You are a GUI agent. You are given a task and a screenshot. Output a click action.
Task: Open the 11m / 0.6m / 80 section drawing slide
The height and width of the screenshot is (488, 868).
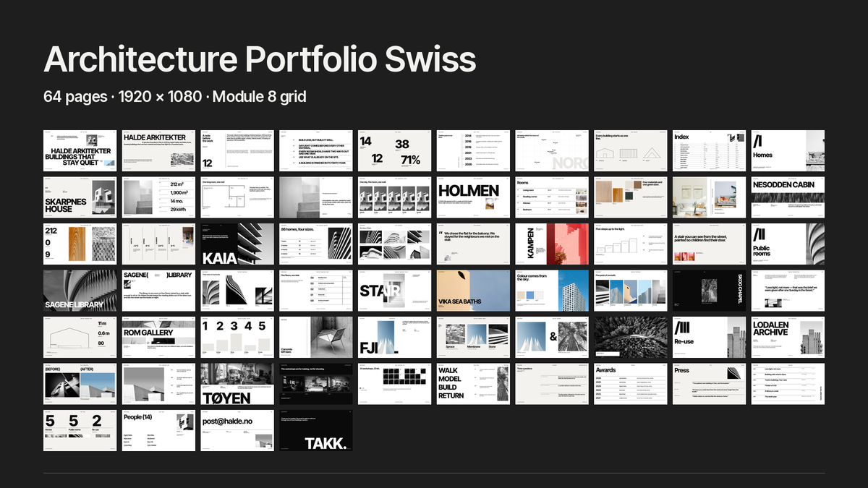tap(80, 337)
